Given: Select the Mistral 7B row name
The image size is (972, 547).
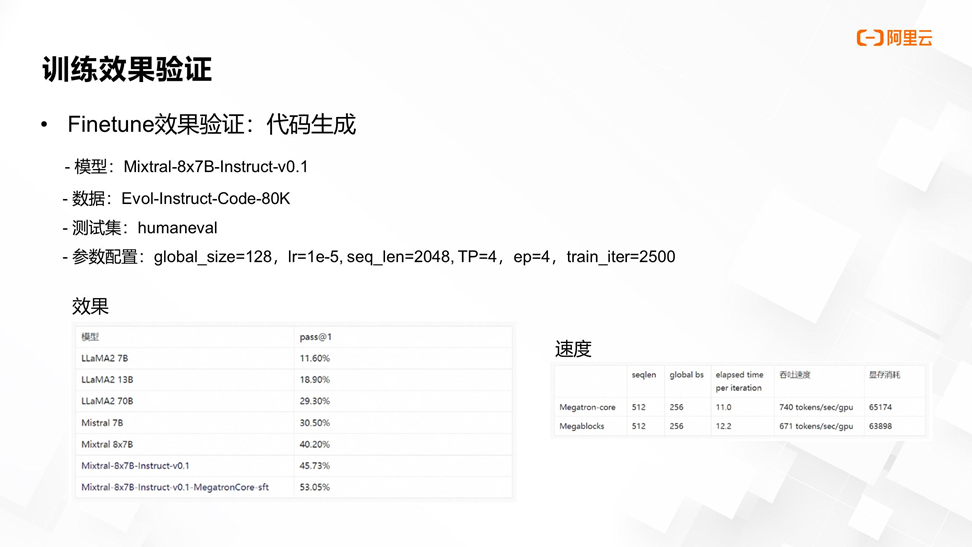Looking at the screenshot, I should pos(102,423).
